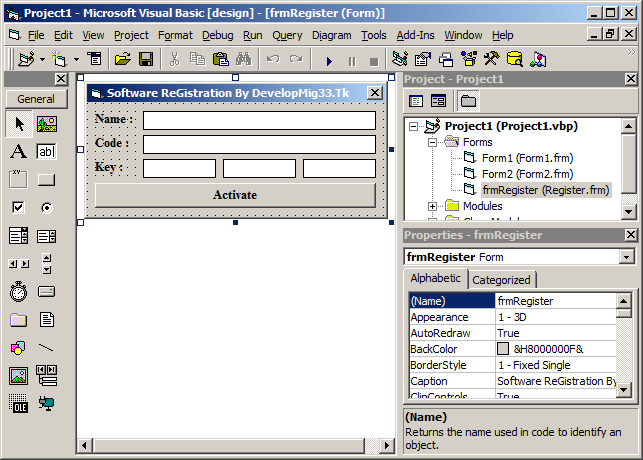Click the View Object icon in Project panel
643x460 pixels.
pos(439,101)
